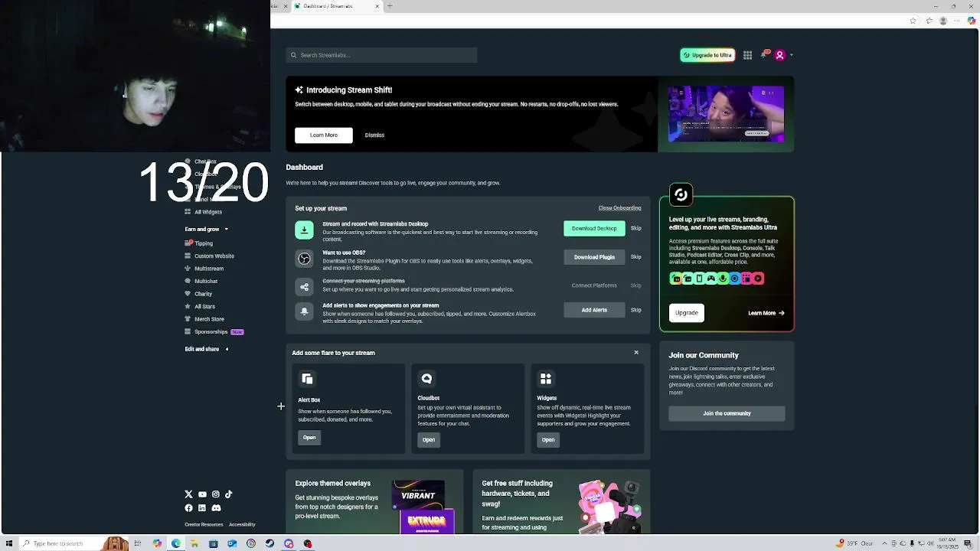Open the LinkedIn social icon
The width and height of the screenshot is (980, 551).
coord(202,508)
